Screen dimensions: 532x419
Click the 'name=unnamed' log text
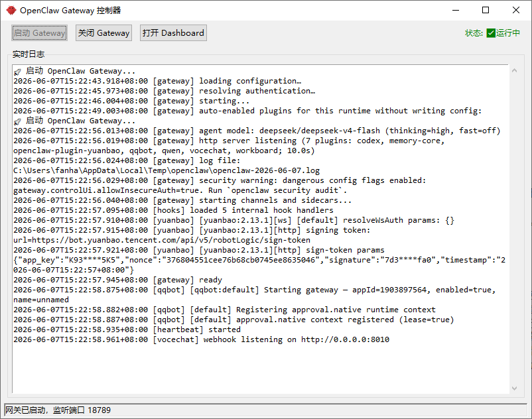tap(41, 300)
